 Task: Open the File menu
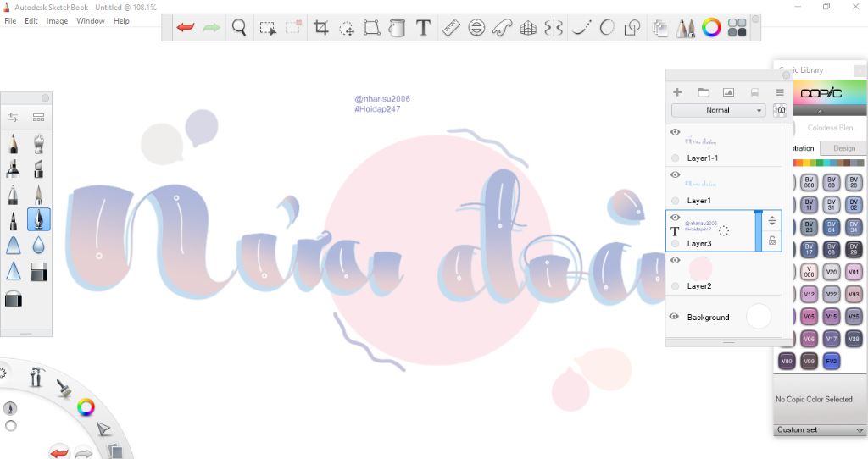tap(10, 21)
